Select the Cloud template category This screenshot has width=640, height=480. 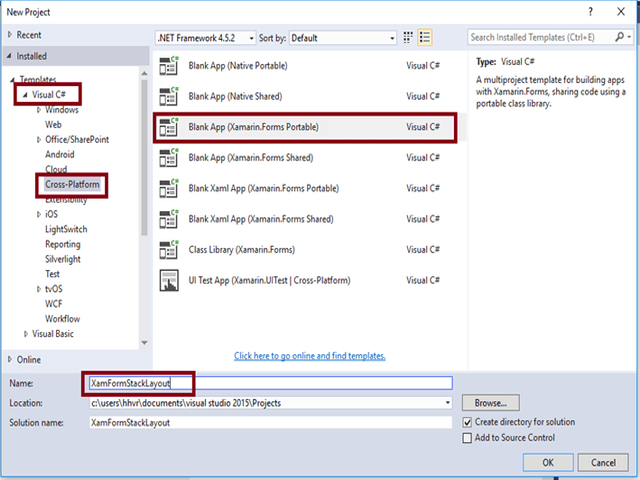tap(56, 169)
